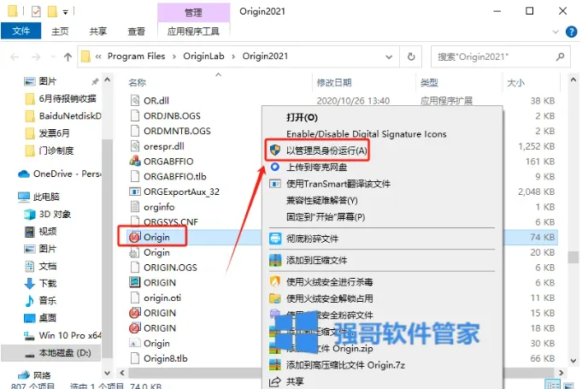Select 打开(O) in the context menu

point(382,117)
